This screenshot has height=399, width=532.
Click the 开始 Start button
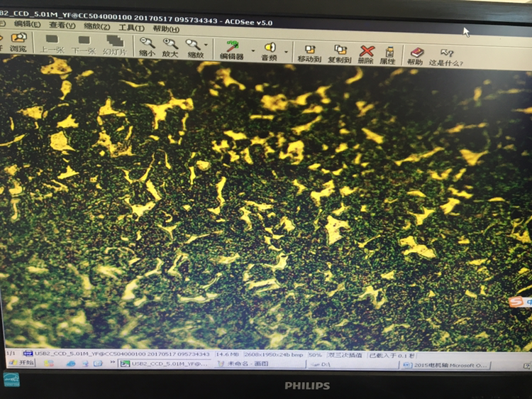(x=22, y=363)
